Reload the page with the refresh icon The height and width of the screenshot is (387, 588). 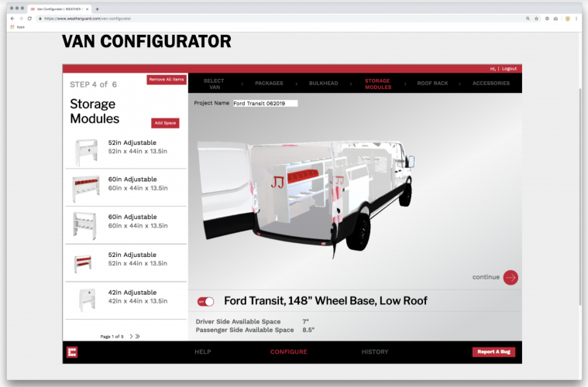[29, 19]
